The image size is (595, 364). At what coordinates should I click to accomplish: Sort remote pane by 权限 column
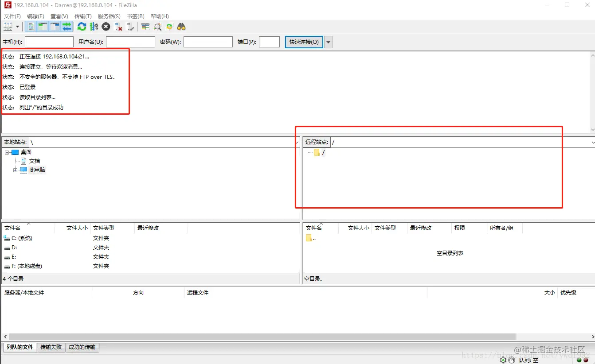[x=469, y=228]
